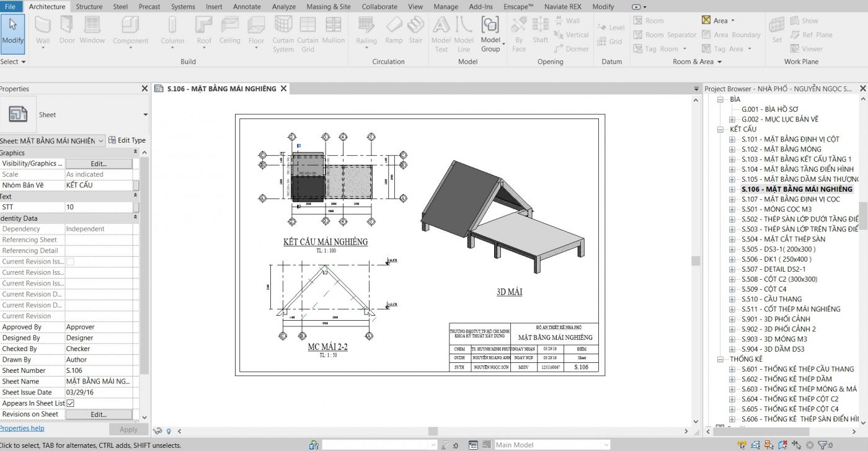Expand the S.106 sheet tree node
868x451 pixels.
pyautogui.click(x=732, y=189)
